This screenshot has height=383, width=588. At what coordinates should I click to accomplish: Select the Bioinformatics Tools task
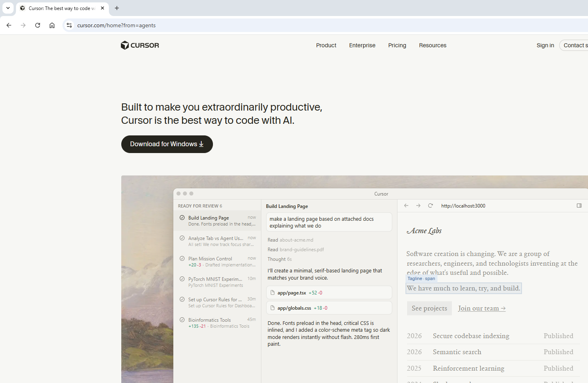(217, 323)
